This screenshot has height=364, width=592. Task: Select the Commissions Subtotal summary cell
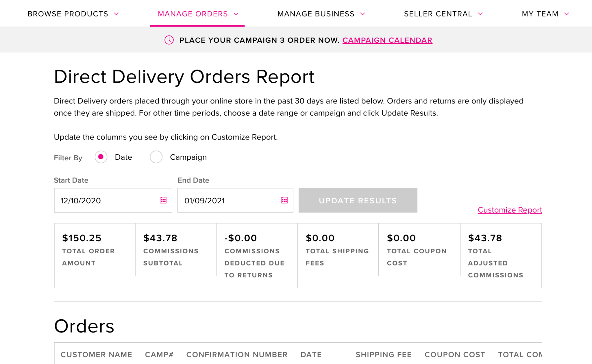[173, 250]
